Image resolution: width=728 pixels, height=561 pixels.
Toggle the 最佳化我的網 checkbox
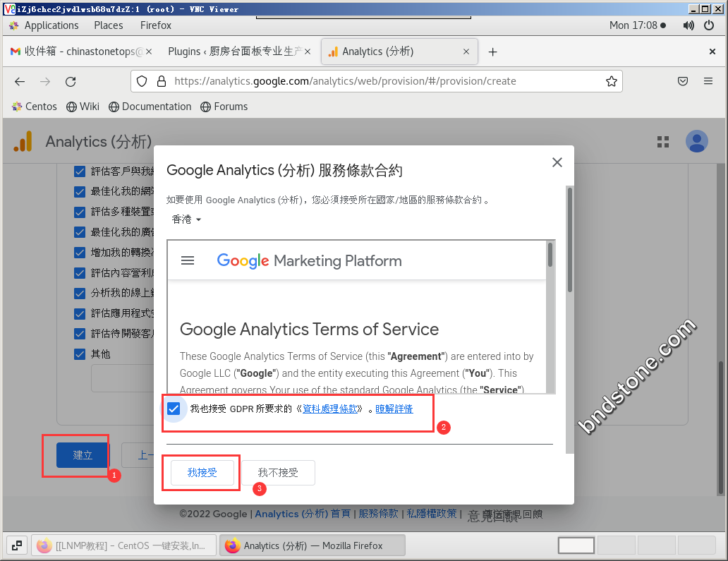[x=80, y=191]
